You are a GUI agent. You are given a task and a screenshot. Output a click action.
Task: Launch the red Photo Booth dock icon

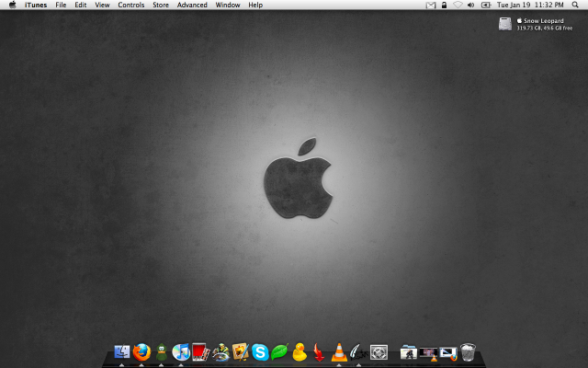point(200,351)
